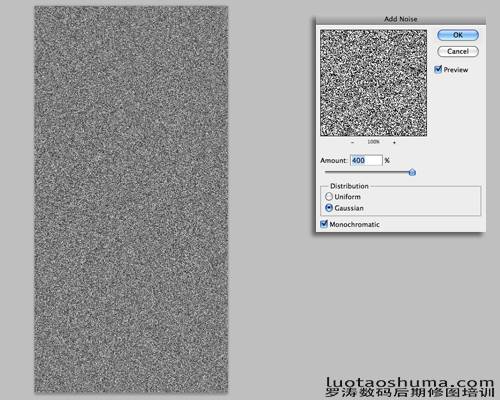Zoom in the preview with plus icon
Screen dimensions: 500x400
tap(394, 142)
